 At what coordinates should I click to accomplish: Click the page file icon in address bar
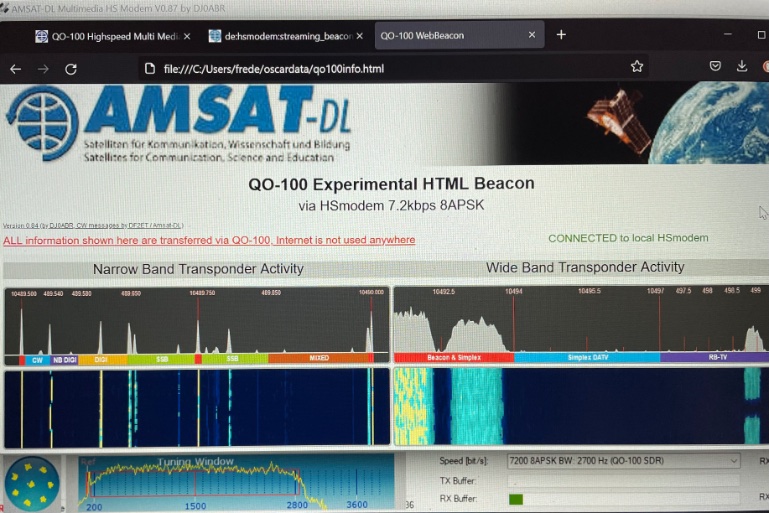pos(150,69)
